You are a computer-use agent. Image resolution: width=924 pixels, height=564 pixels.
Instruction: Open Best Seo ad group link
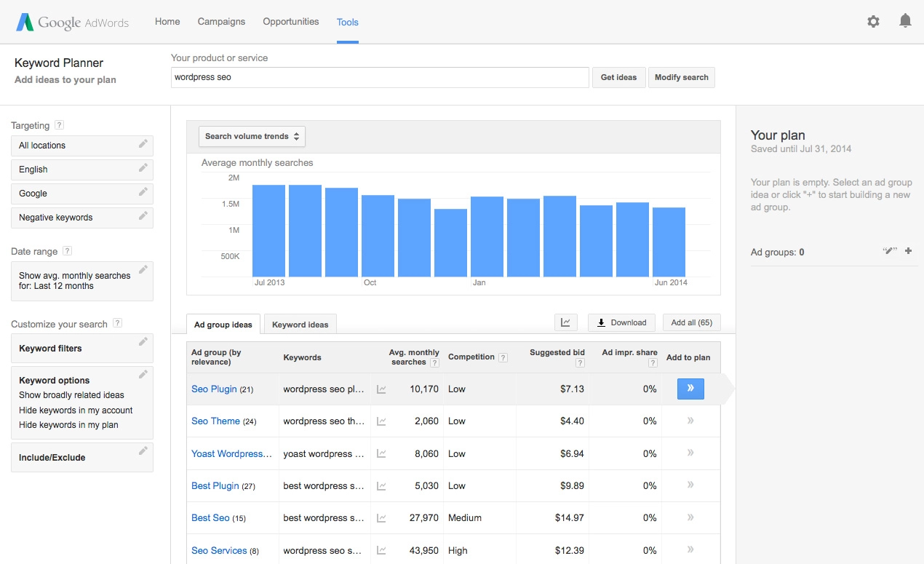[210, 518]
